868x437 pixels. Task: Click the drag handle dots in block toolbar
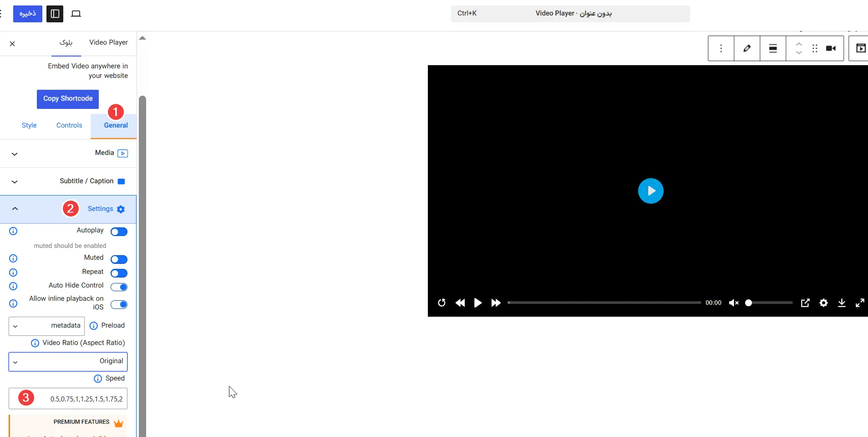[x=815, y=48]
